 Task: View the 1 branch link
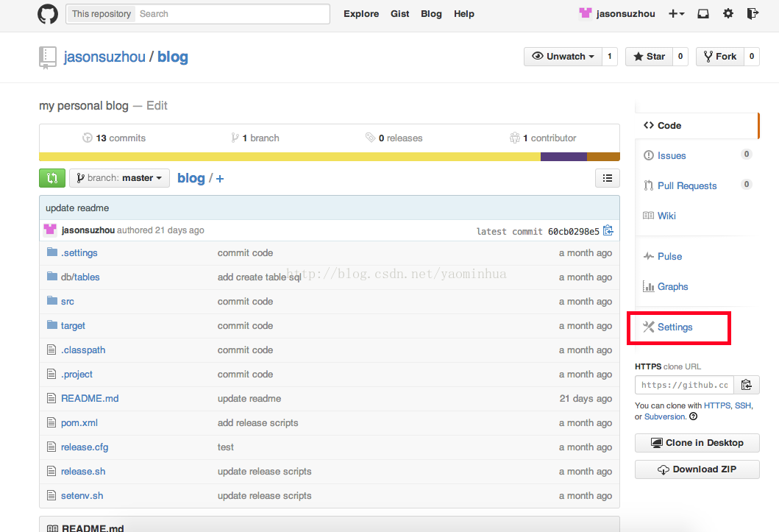(255, 138)
